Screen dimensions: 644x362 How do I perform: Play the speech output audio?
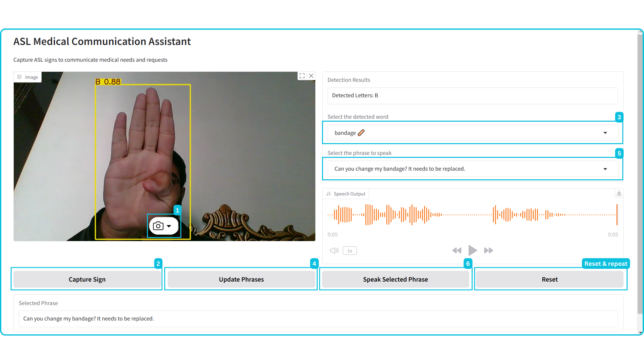472,250
